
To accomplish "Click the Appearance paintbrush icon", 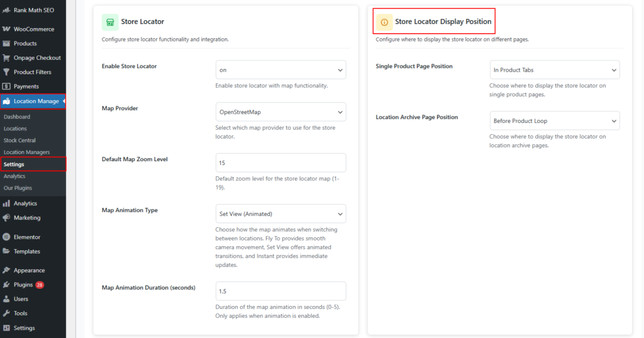I will pyautogui.click(x=6, y=271).
